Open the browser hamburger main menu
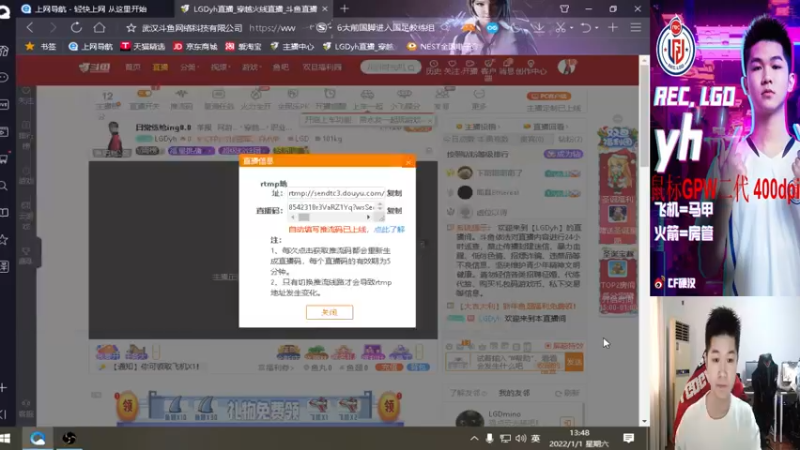The height and width of the screenshot is (450, 800). [635, 28]
